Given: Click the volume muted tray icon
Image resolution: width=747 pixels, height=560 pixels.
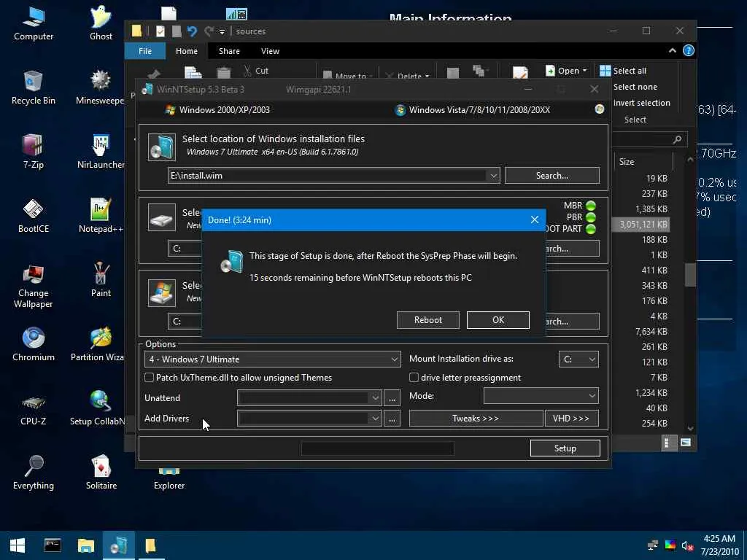Looking at the screenshot, I should click(686, 545).
